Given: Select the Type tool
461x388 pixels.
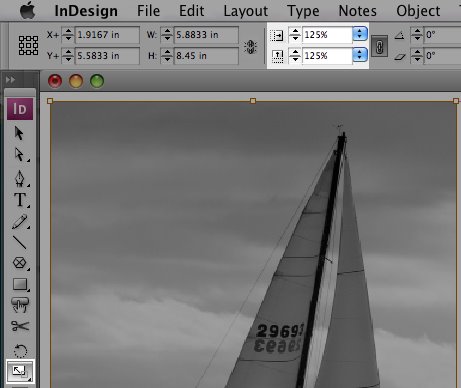Looking at the screenshot, I should pos(20,200).
